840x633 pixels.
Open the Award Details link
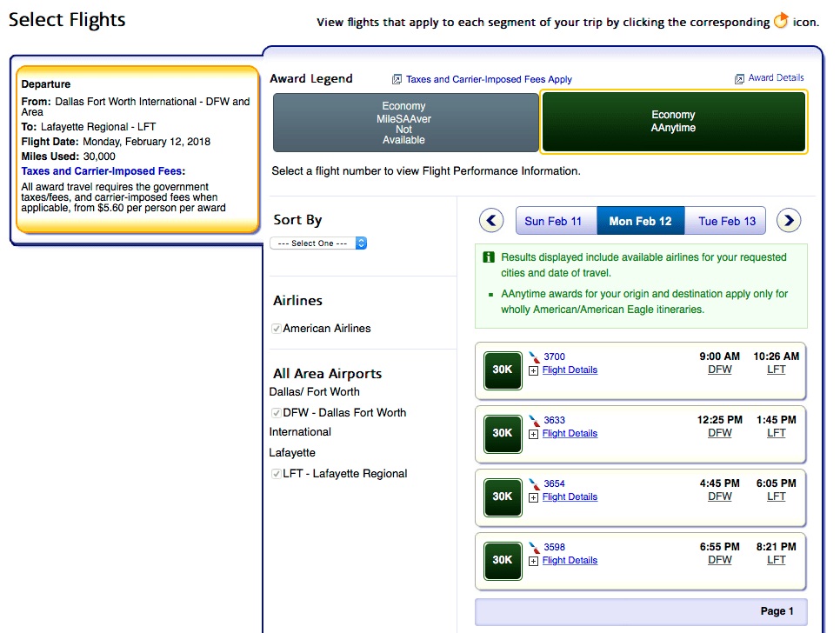[x=776, y=77]
